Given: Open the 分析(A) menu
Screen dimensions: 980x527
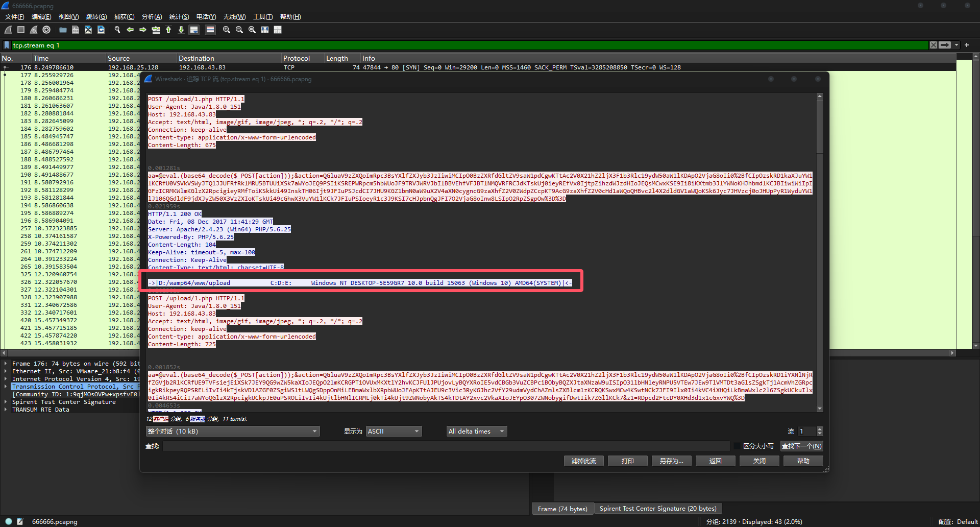Looking at the screenshot, I should tap(152, 17).
